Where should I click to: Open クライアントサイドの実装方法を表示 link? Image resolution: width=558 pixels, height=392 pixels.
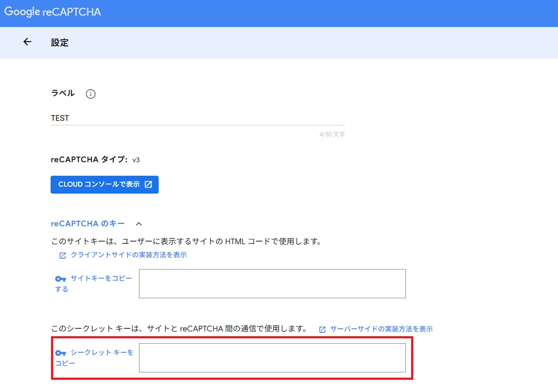[128, 255]
